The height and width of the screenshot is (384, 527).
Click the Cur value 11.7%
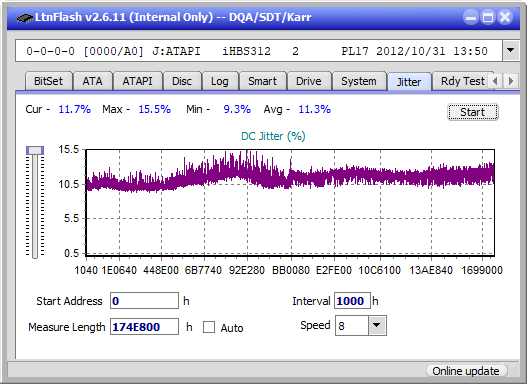point(75,109)
